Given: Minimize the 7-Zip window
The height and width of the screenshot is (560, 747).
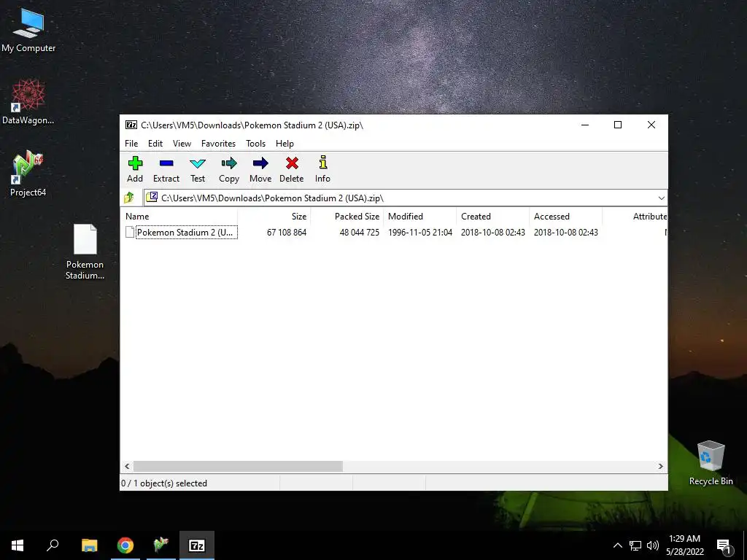Looking at the screenshot, I should point(585,125).
